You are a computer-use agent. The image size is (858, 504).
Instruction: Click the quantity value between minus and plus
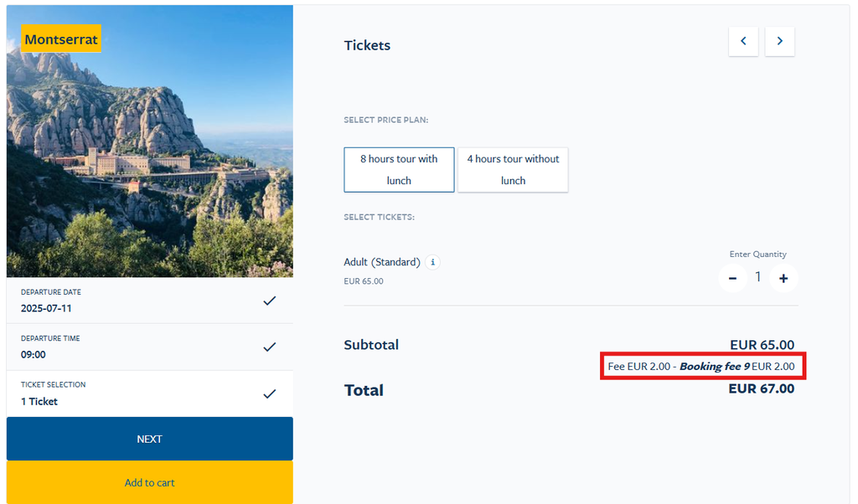click(x=758, y=277)
